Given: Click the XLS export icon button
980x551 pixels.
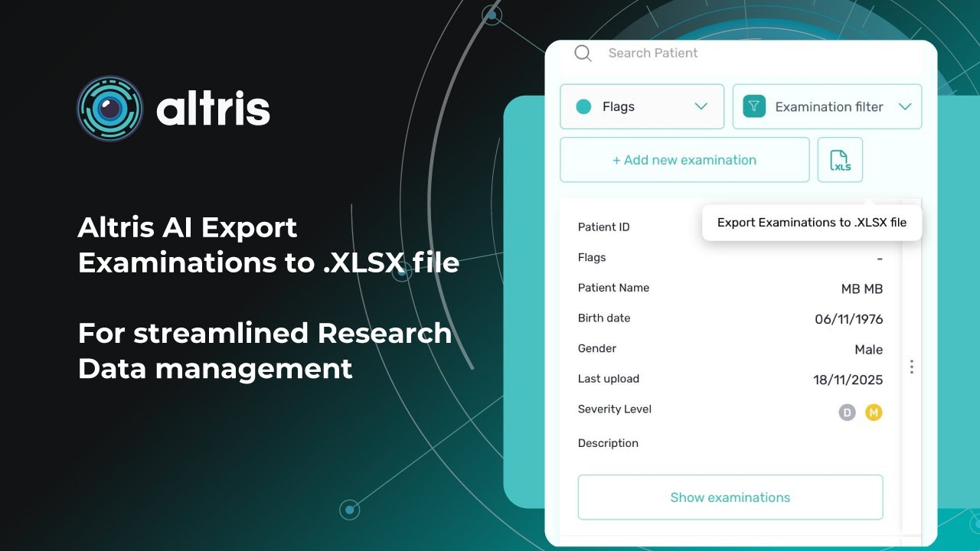Looking at the screenshot, I should tap(840, 160).
